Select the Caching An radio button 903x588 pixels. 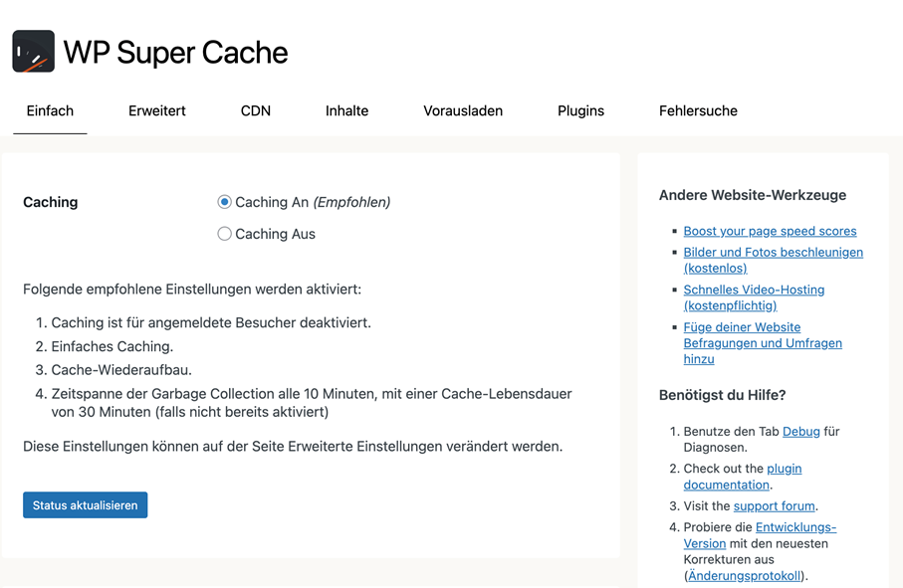pos(224,202)
